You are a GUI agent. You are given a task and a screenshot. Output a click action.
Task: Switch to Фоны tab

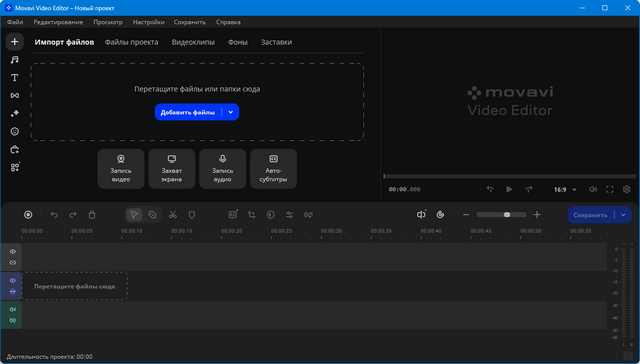coord(238,42)
